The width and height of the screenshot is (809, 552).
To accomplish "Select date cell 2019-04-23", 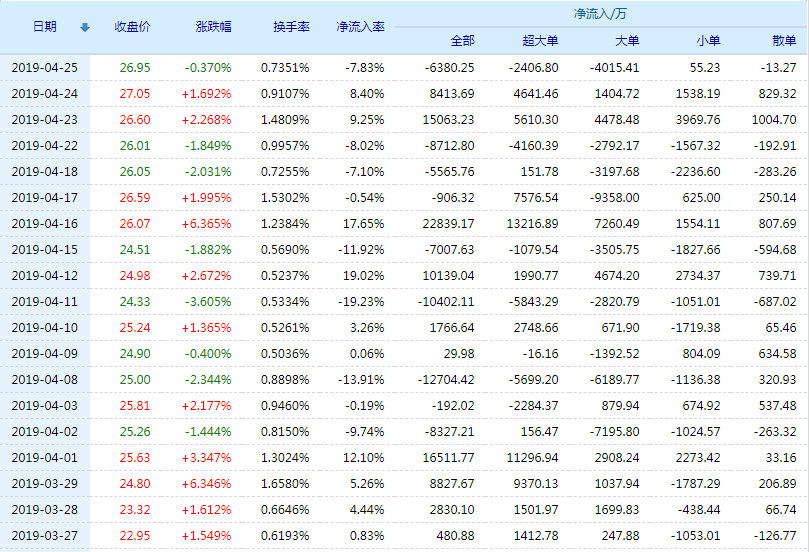I will click(x=44, y=120).
